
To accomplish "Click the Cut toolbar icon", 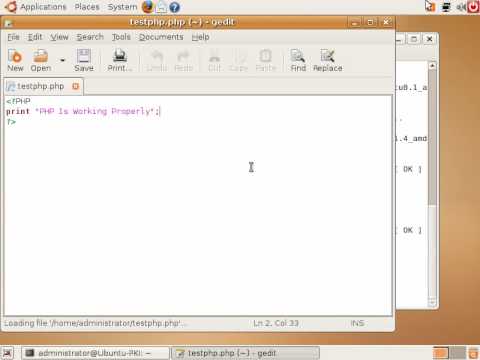I will click(214, 60).
